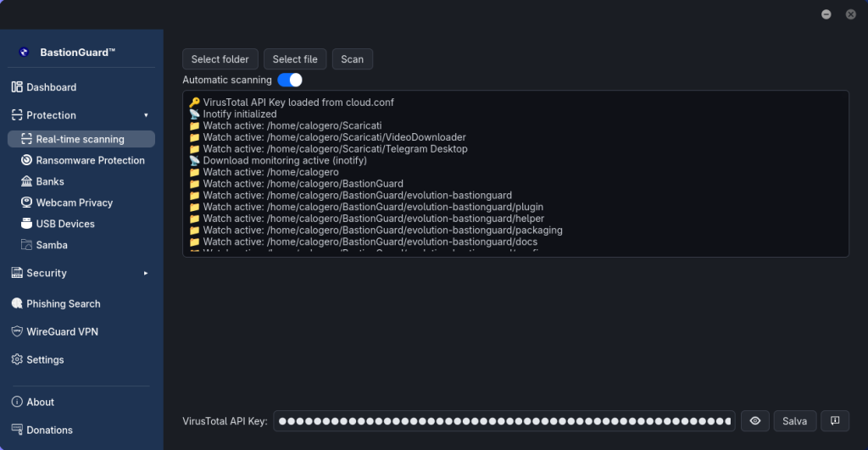Click the Samba folder icon
This screenshot has height=450, width=868.
26,245
